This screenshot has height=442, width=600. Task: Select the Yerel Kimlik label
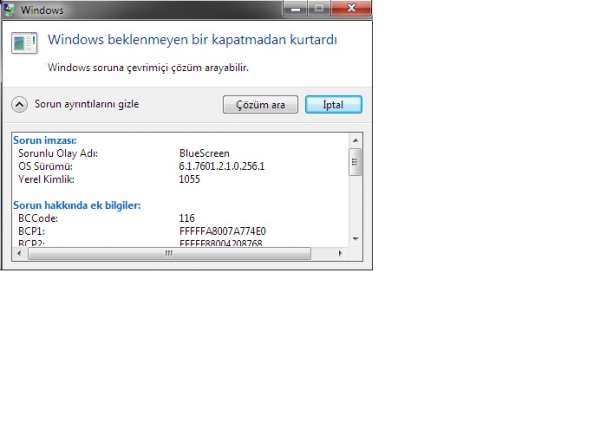(x=46, y=179)
